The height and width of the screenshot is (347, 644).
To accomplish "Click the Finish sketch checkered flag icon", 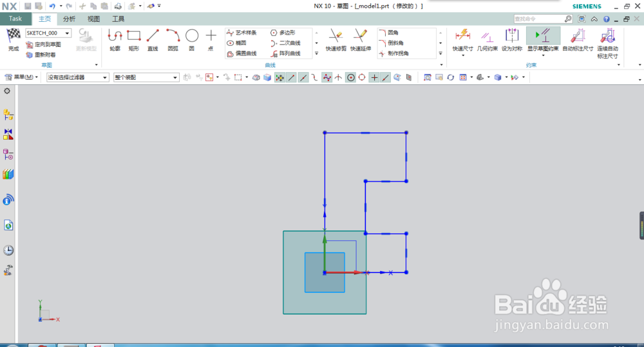I will (x=14, y=35).
